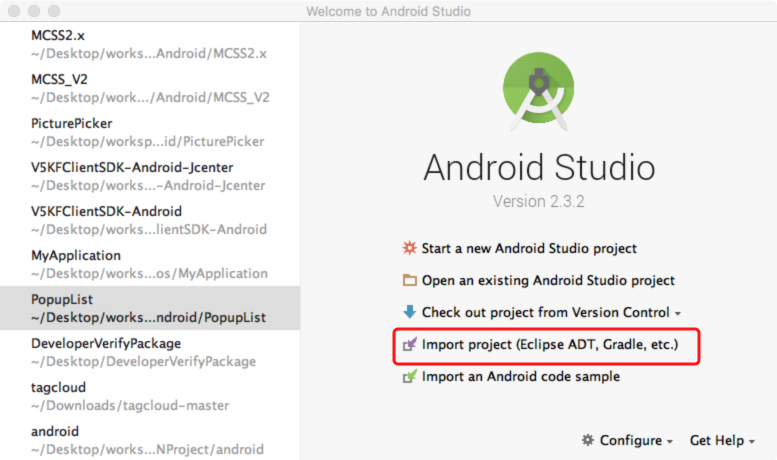Open the Get Help dropdown menu
This screenshot has width=777, height=460.
click(x=722, y=440)
